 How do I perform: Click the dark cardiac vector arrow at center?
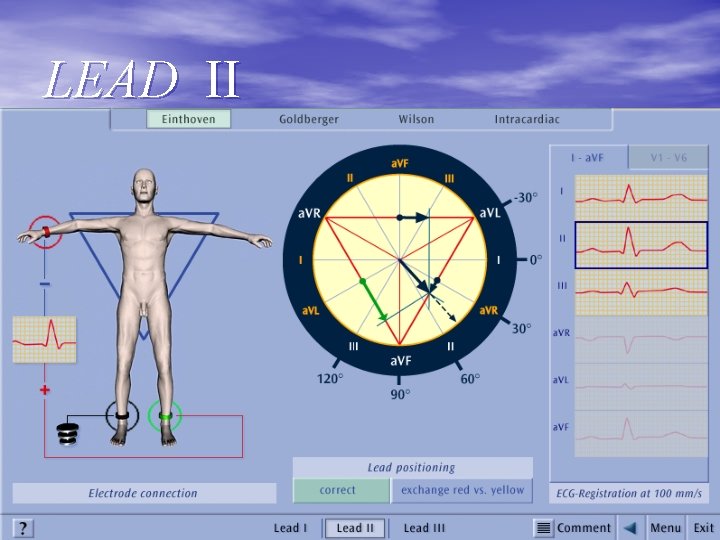414,276
